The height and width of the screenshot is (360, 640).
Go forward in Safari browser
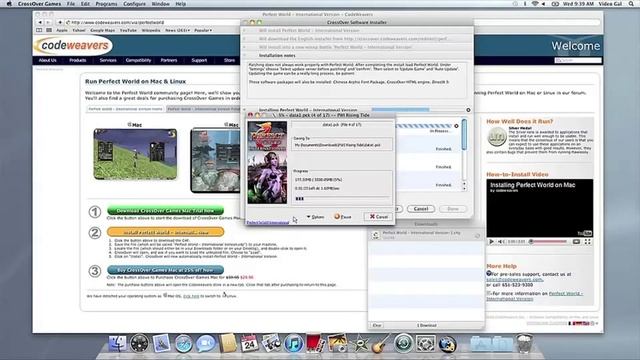(48, 22)
